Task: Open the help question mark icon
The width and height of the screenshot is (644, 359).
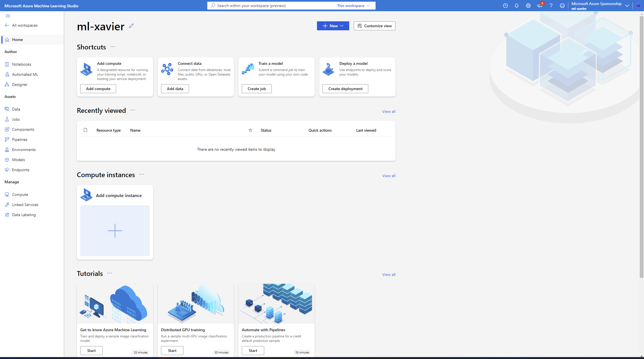Action: pos(551,6)
